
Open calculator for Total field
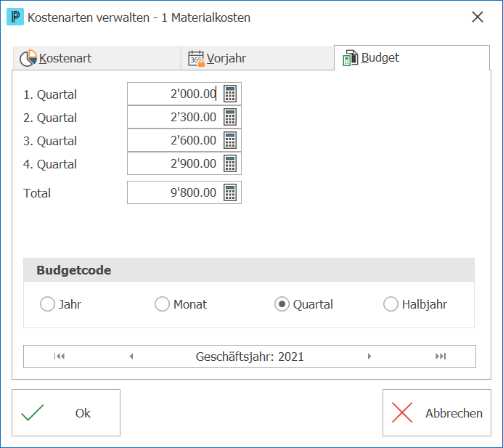point(230,192)
